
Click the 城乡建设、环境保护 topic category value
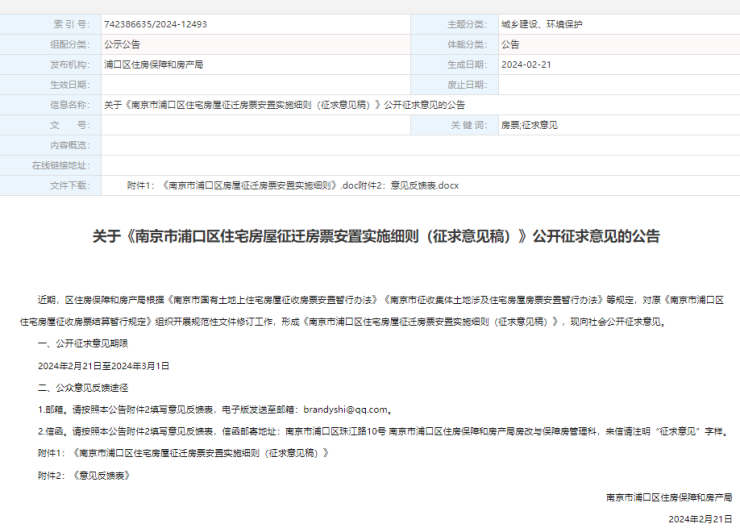click(541, 23)
